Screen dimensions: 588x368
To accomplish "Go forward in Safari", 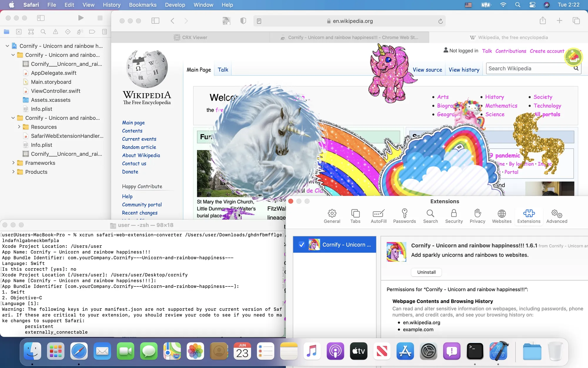I will 186,21.
